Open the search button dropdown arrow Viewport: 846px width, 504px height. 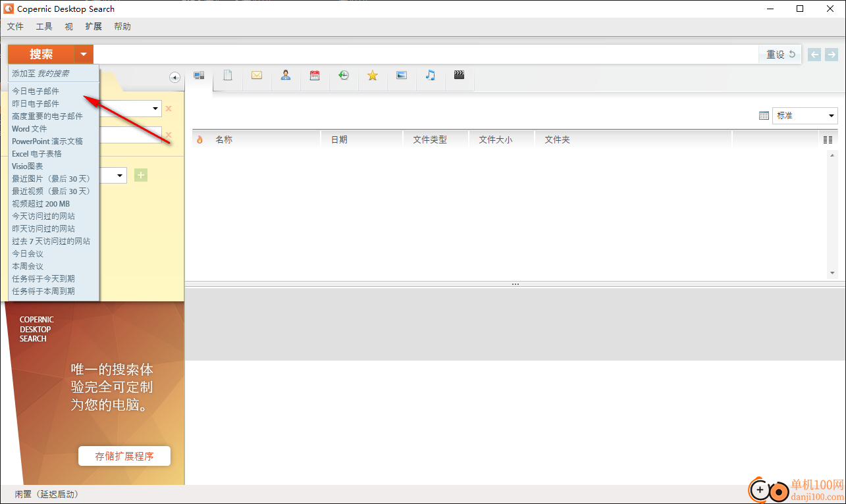click(x=84, y=55)
